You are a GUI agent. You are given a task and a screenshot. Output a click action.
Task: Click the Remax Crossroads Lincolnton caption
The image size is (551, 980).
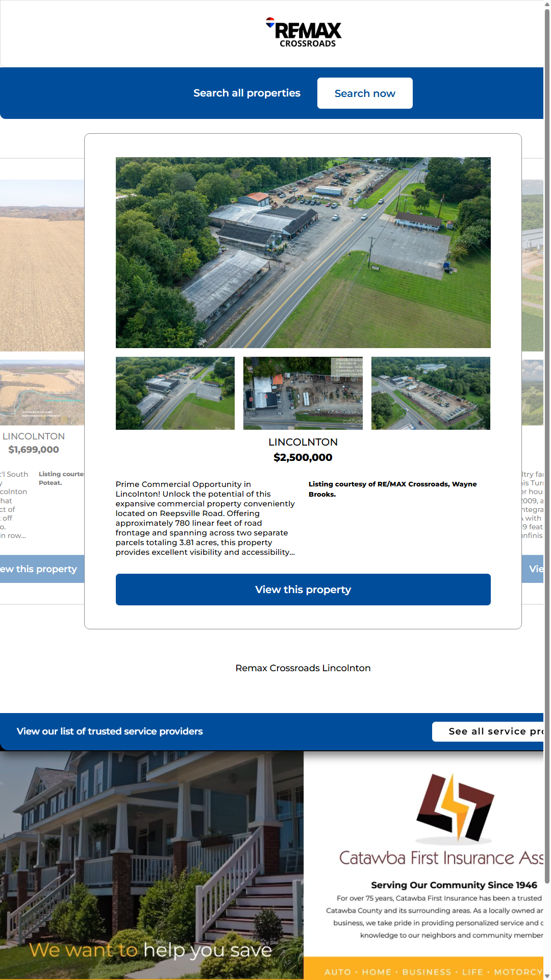point(303,668)
